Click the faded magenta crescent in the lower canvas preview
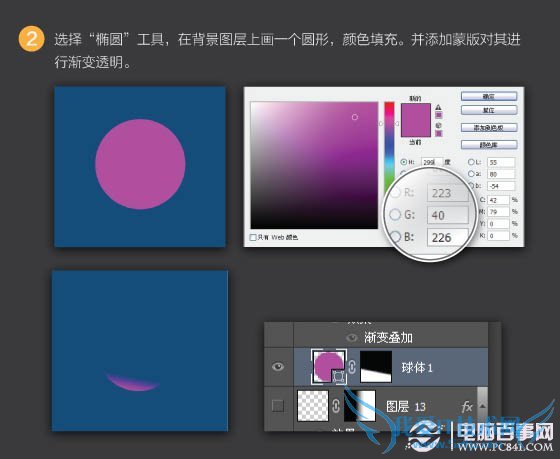This screenshot has height=459, width=560. [133, 382]
